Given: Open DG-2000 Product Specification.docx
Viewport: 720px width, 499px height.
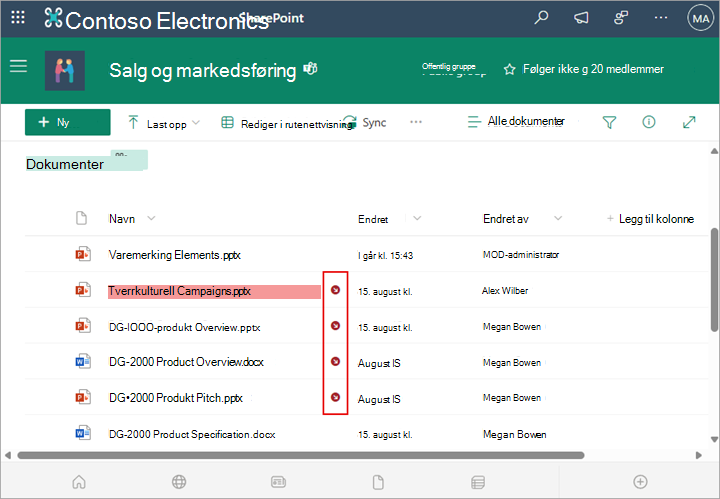Looking at the screenshot, I should tap(192, 434).
